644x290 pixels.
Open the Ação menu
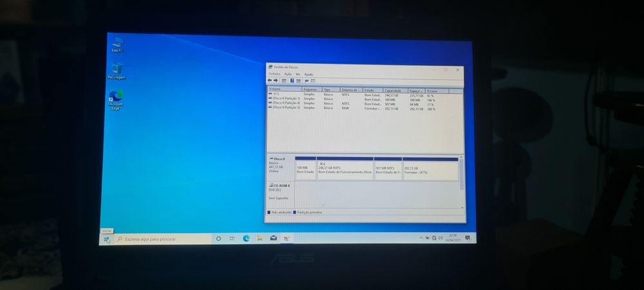coord(288,74)
